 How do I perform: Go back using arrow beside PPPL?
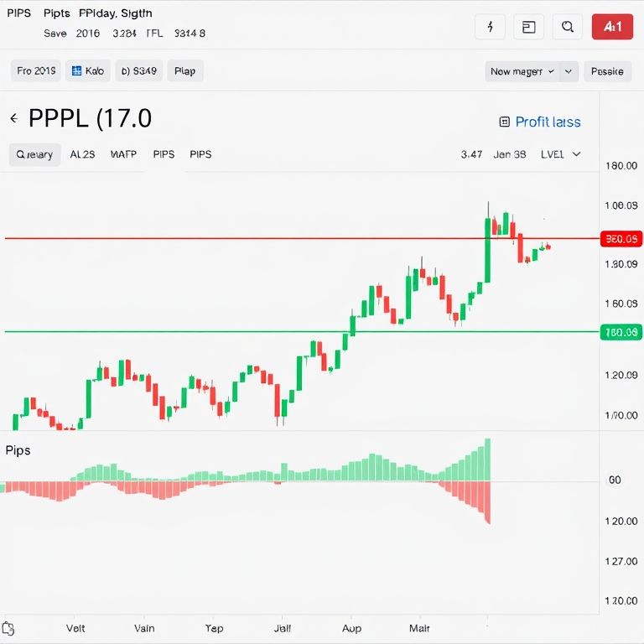coord(14,119)
